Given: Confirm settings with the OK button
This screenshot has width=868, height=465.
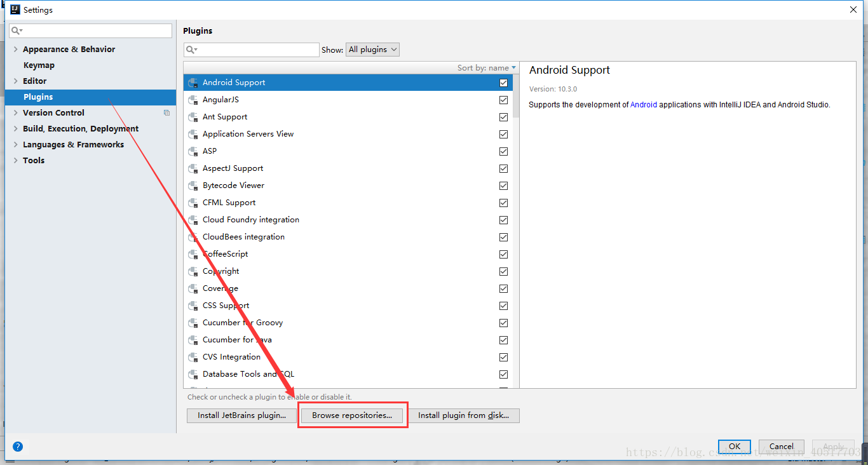Looking at the screenshot, I should tap(735, 446).
